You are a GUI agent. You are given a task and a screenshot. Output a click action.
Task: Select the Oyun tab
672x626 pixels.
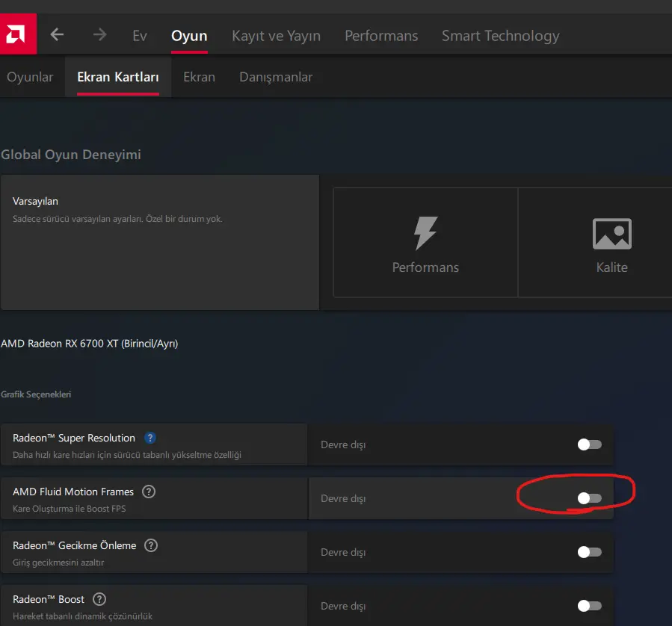click(x=189, y=36)
